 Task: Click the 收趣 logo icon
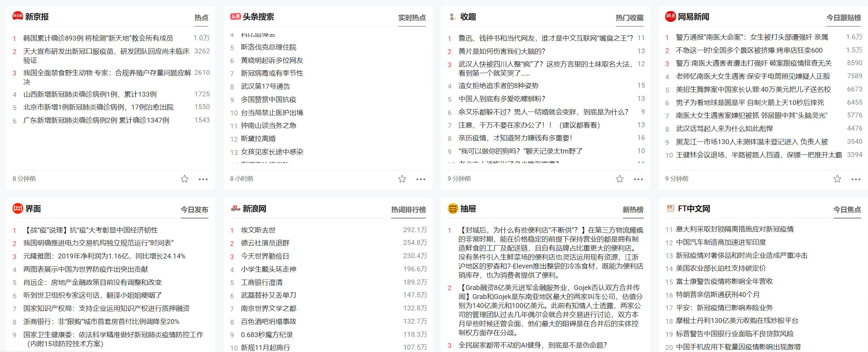coord(453,17)
